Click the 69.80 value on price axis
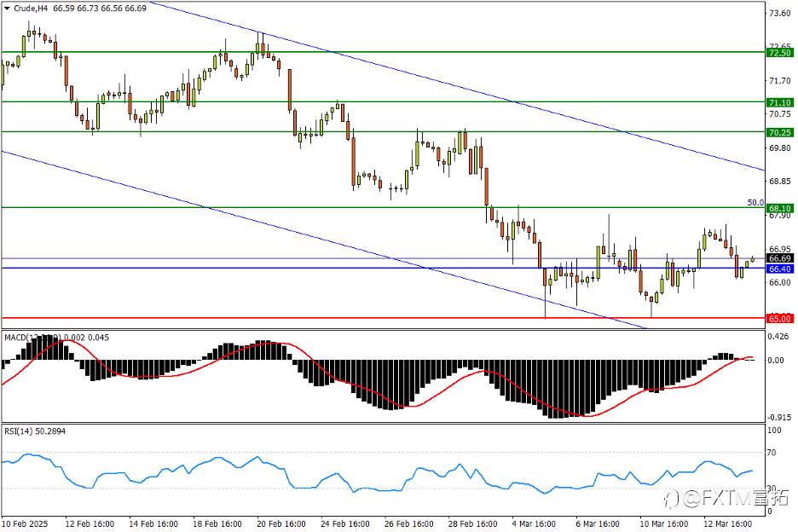Image resolution: width=798 pixels, height=532 pixels. (780, 147)
